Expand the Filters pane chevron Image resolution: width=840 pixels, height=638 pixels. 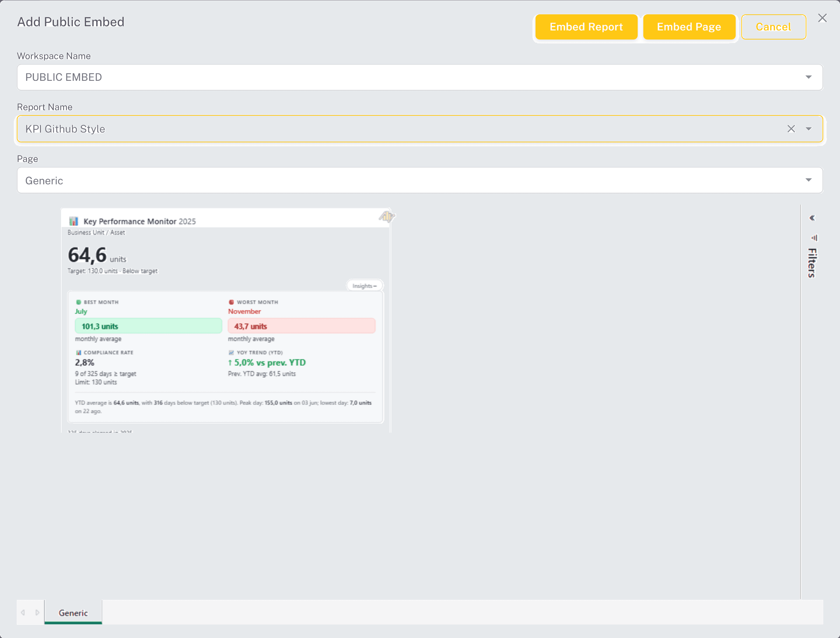pos(812,218)
